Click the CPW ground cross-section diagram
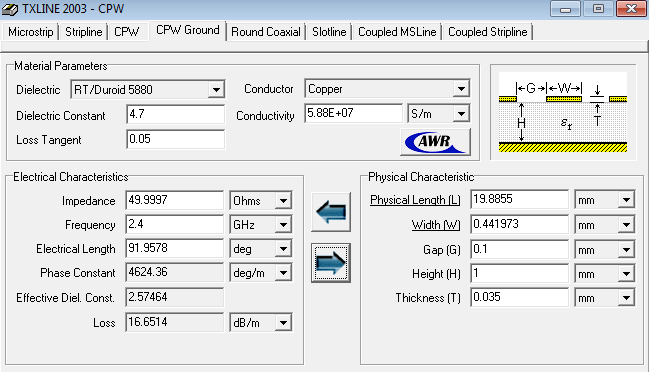 563,112
